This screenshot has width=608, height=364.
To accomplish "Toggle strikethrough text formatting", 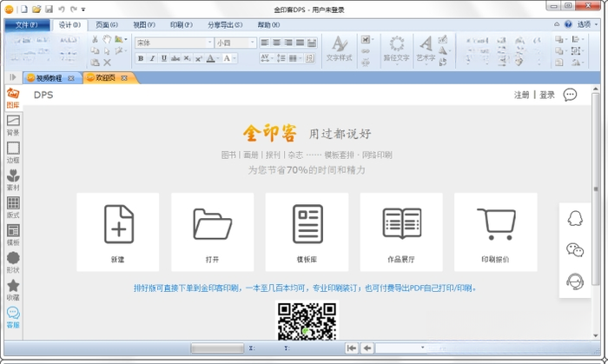I will coord(175,58).
